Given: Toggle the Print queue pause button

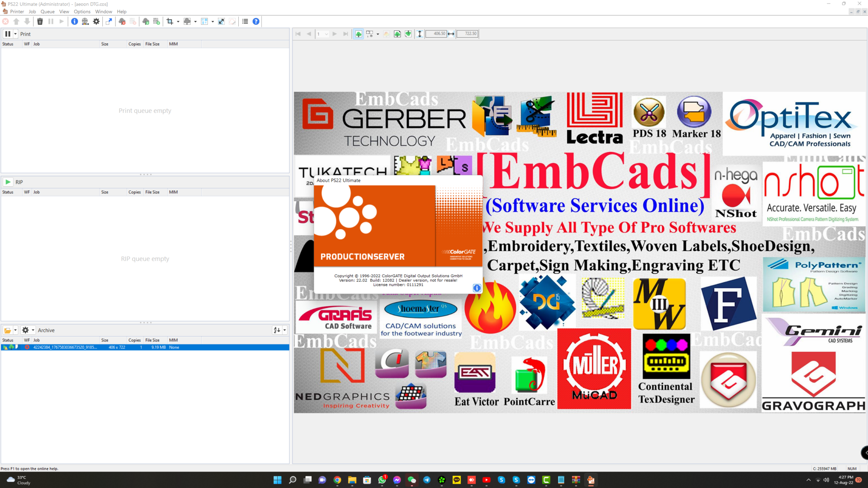Looking at the screenshot, I should coord(7,34).
